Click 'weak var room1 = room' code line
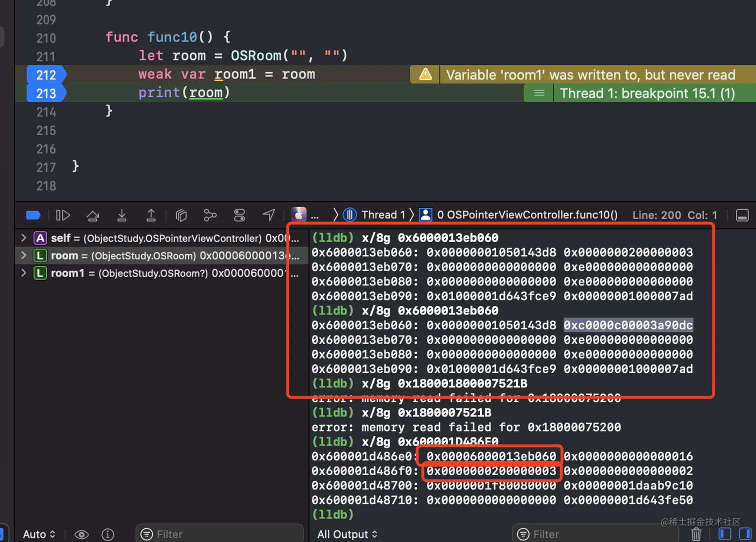Screen dimensions: 756x542 pos(227,74)
